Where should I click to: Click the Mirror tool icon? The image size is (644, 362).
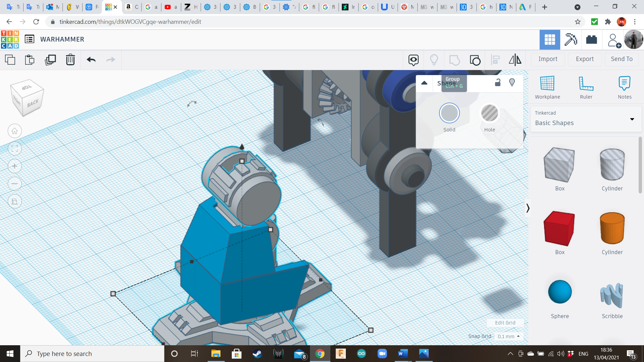coord(515,60)
